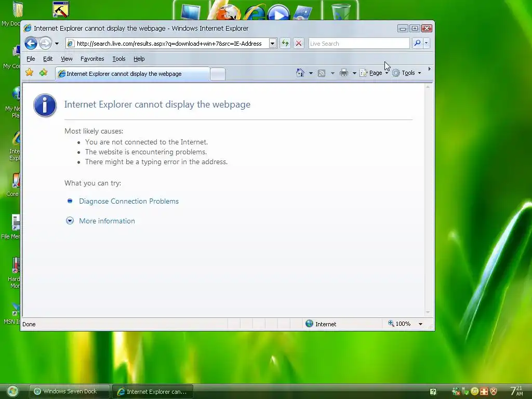Expand the address bar history dropdown

click(x=273, y=44)
